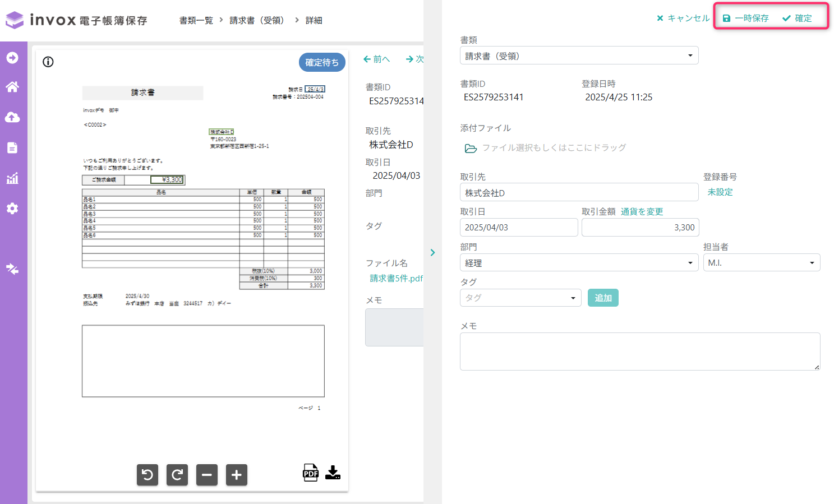Click into the メモ text area

[x=640, y=352]
